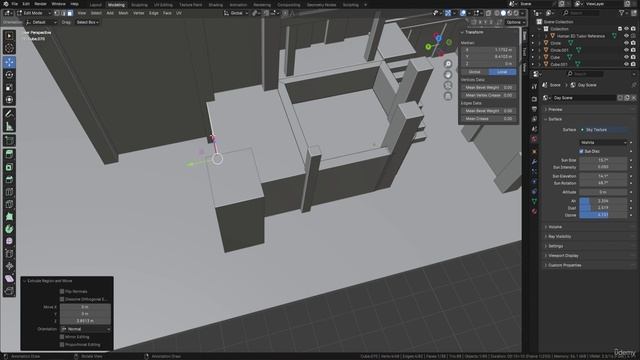Select the Scale tool

click(9, 87)
